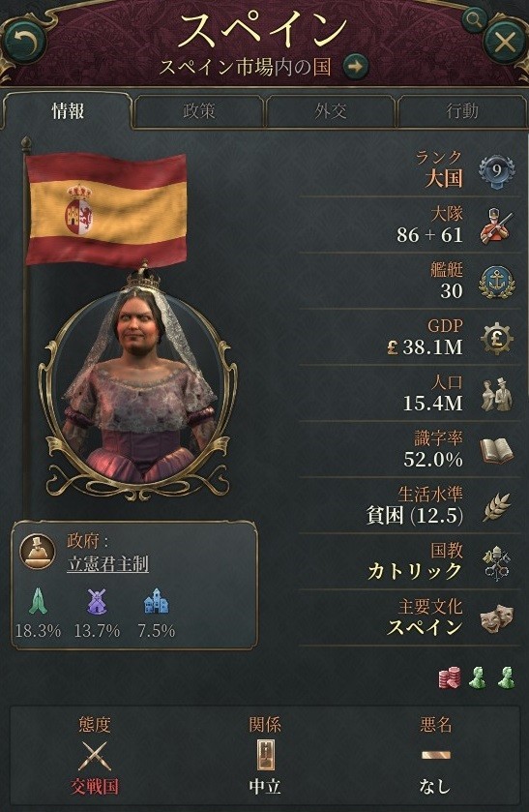Viewport: 529px width, 812px height.
Task: Click the literacy book icon
Action: [496, 450]
